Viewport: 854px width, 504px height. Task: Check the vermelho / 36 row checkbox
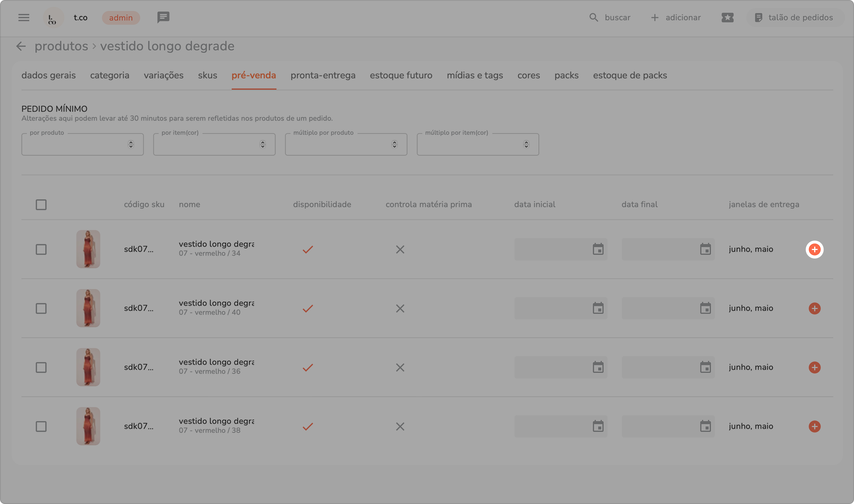pos(41,367)
